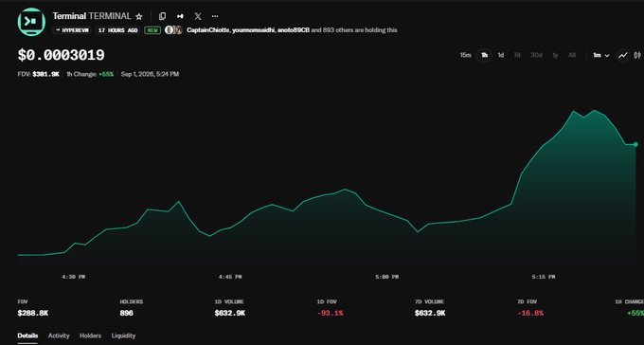The height and width of the screenshot is (345, 644).
Task: Click the 5:00 PM axis label
Action: click(x=386, y=277)
